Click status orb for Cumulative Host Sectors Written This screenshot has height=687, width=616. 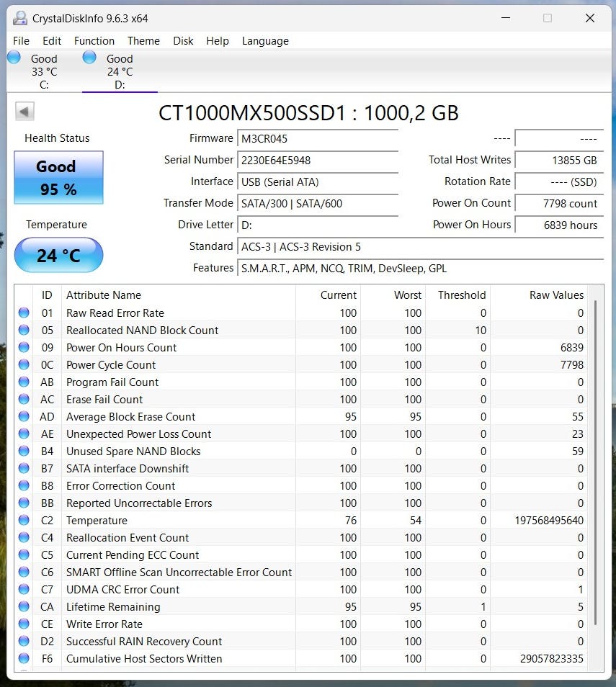point(24,658)
